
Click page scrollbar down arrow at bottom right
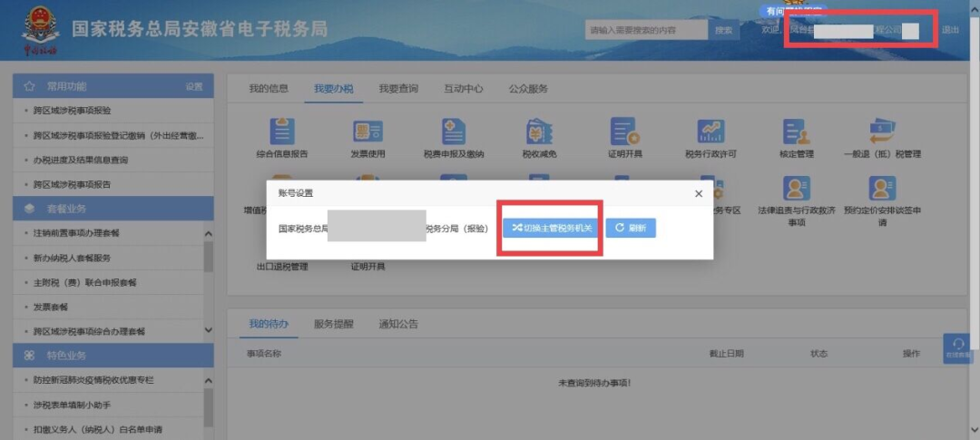pyautogui.click(x=975, y=429)
